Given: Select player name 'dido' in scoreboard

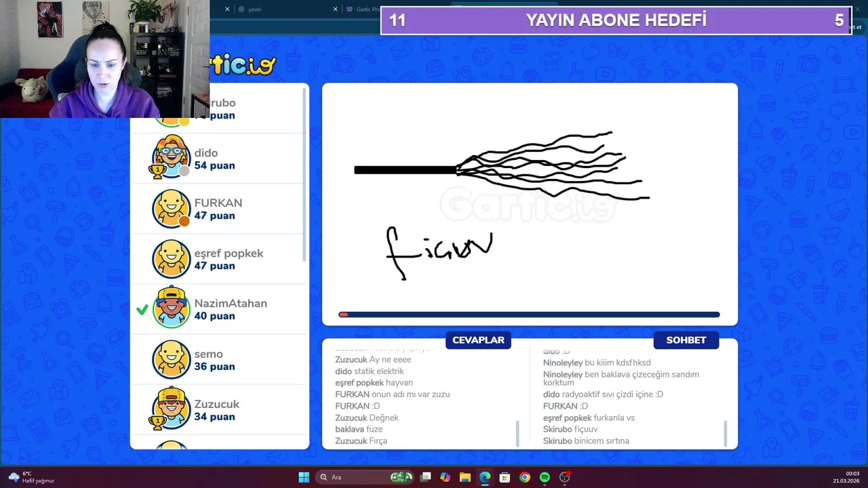Looking at the screenshot, I should (x=206, y=153).
